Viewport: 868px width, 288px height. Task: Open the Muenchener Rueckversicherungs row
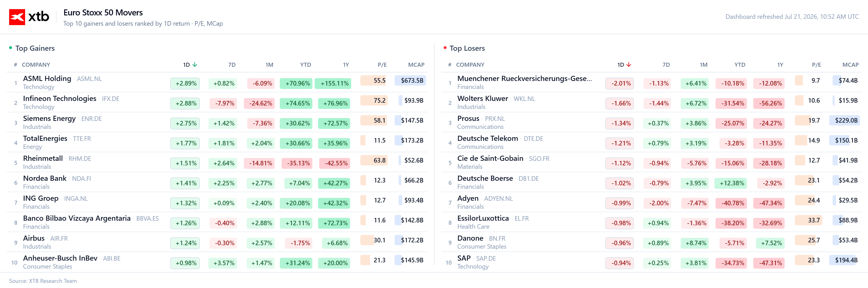pos(651,82)
